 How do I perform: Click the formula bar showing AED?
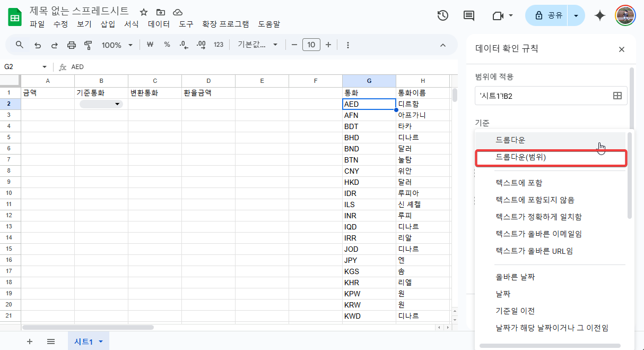tap(263, 67)
